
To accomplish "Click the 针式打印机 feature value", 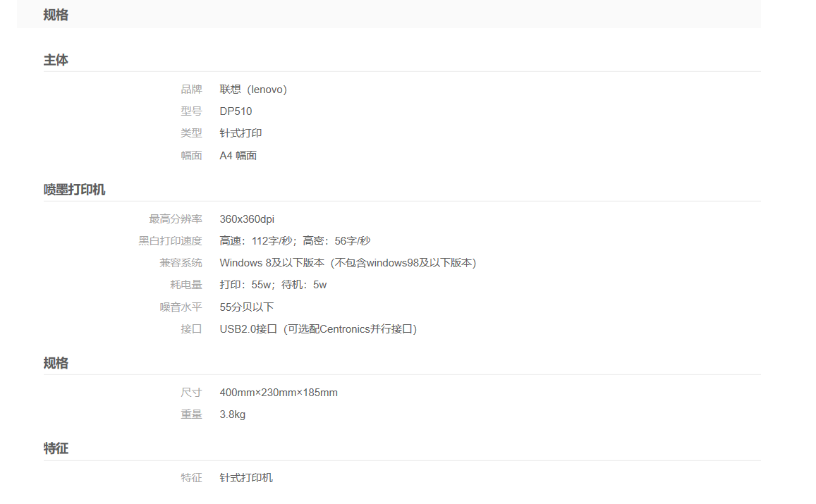I will [x=246, y=478].
